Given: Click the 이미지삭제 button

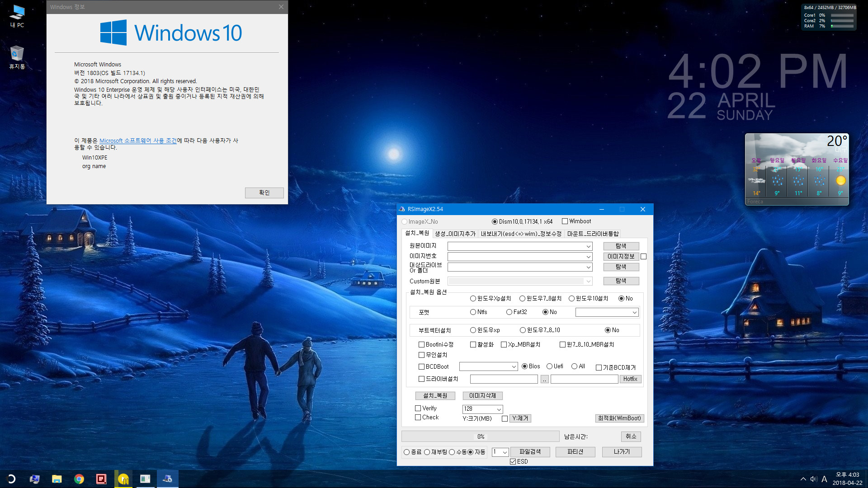Looking at the screenshot, I should (x=482, y=396).
